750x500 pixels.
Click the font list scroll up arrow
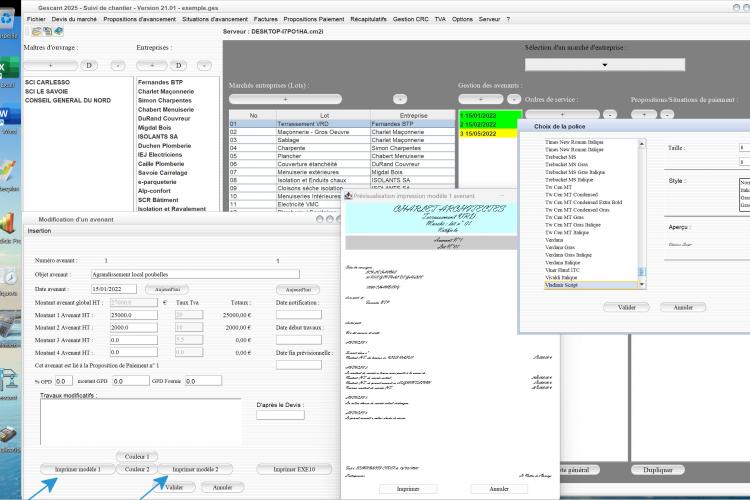[x=642, y=144]
